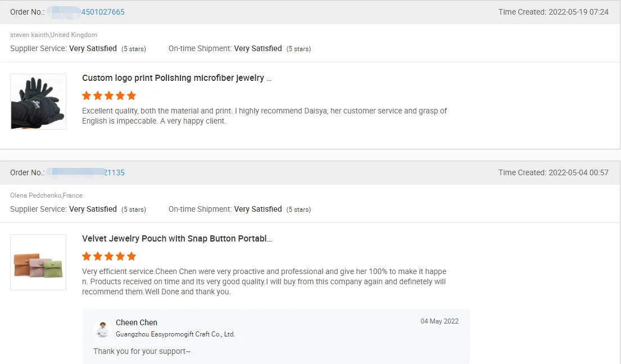This screenshot has height=364, width=621.
Task: Click the first review's On-time Shipment rating
Action: click(239, 49)
